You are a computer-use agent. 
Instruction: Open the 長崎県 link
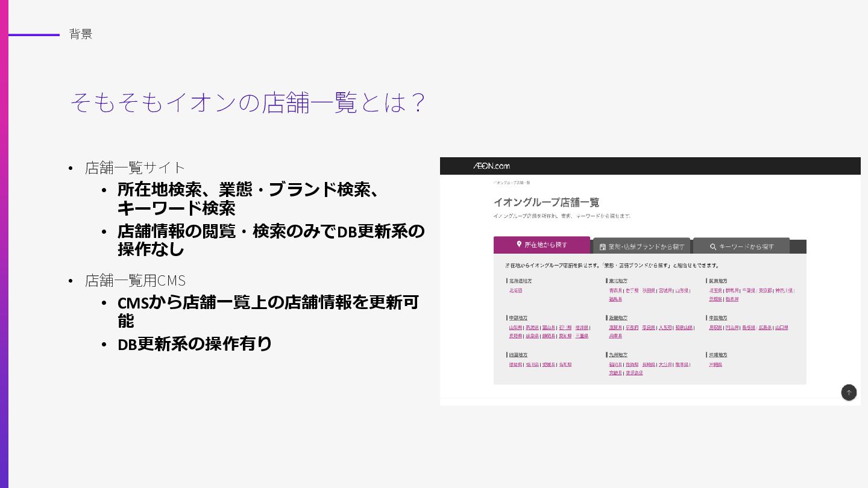[x=649, y=364]
